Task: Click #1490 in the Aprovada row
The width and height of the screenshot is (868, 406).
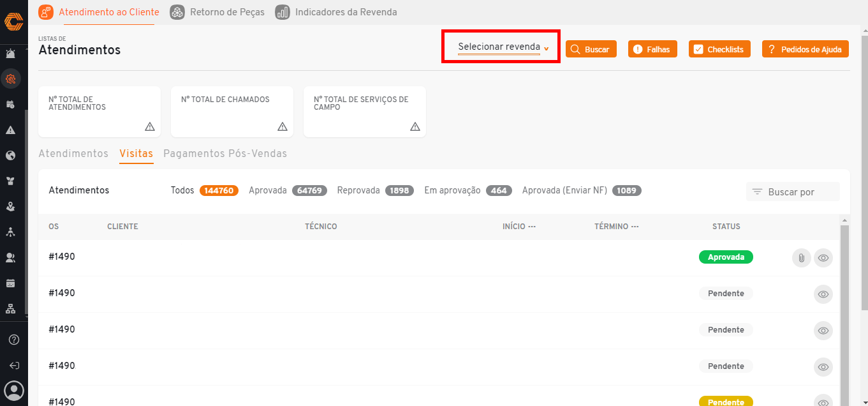Action: [62, 257]
